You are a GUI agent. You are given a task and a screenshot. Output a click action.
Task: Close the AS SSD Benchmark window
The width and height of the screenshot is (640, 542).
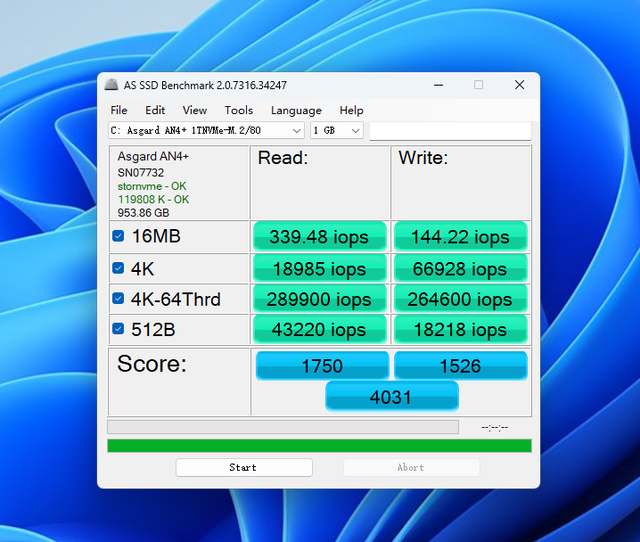point(519,85)
